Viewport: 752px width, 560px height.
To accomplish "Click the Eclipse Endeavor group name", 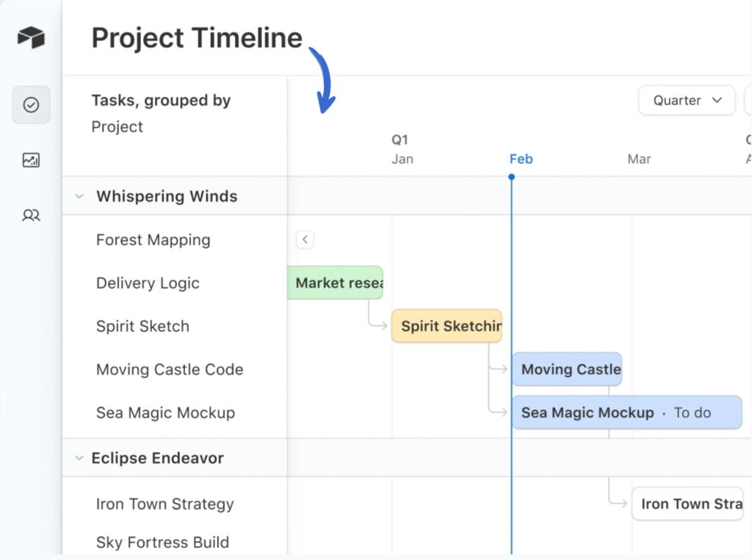I will 157,458.
